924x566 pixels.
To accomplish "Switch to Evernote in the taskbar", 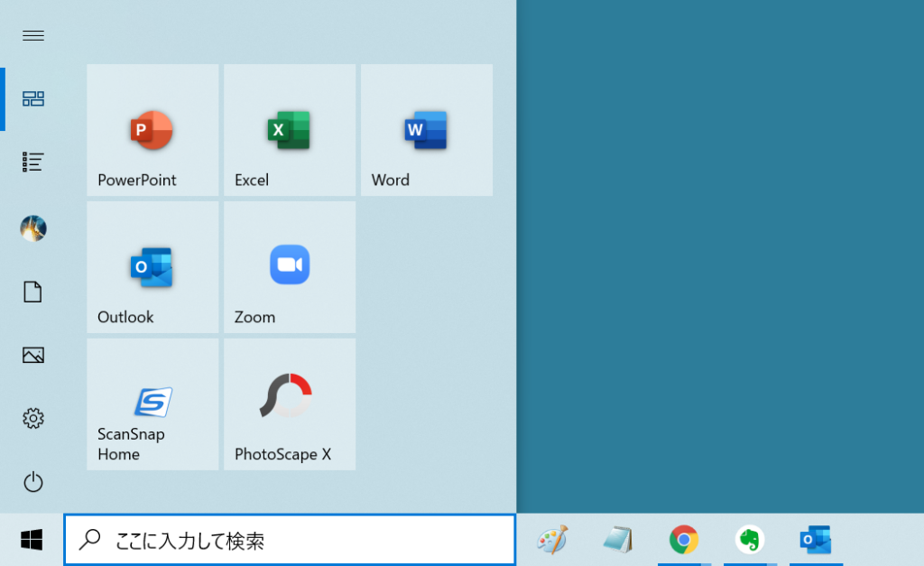I will coord(750,540).
